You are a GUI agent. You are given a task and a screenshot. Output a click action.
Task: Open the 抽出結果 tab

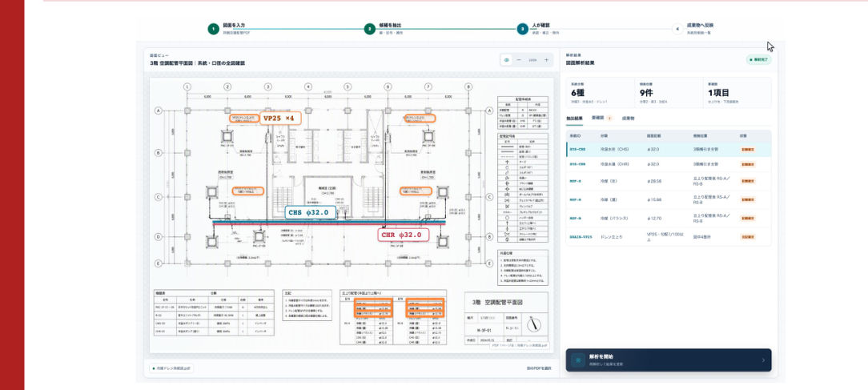coord(575,119)
